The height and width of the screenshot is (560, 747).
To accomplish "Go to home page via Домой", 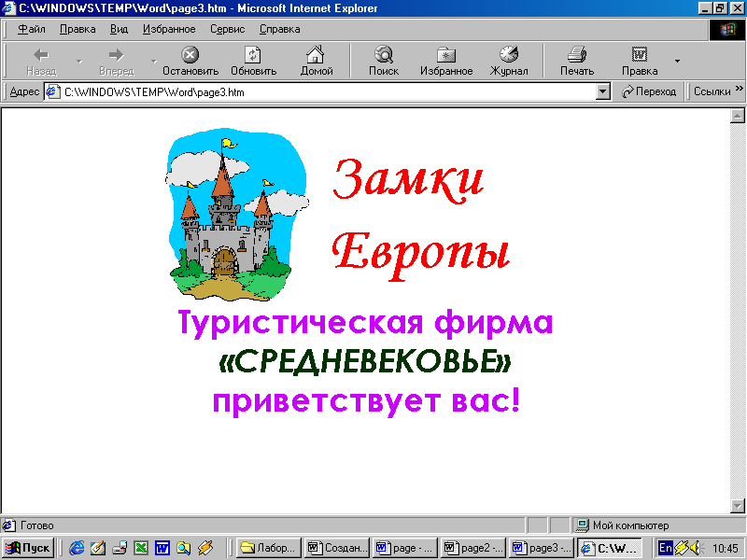I will coord(316,61).
